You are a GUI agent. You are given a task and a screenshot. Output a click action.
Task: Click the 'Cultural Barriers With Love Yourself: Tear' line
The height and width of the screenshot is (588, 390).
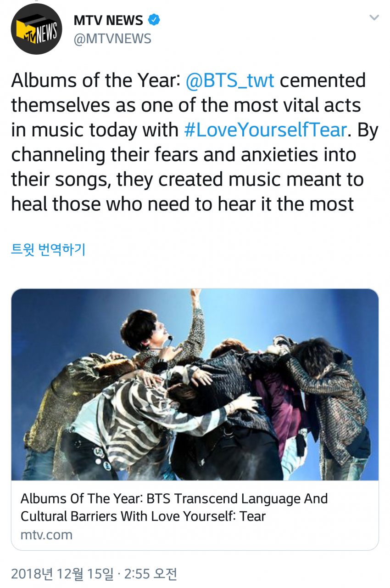[143, 516]
